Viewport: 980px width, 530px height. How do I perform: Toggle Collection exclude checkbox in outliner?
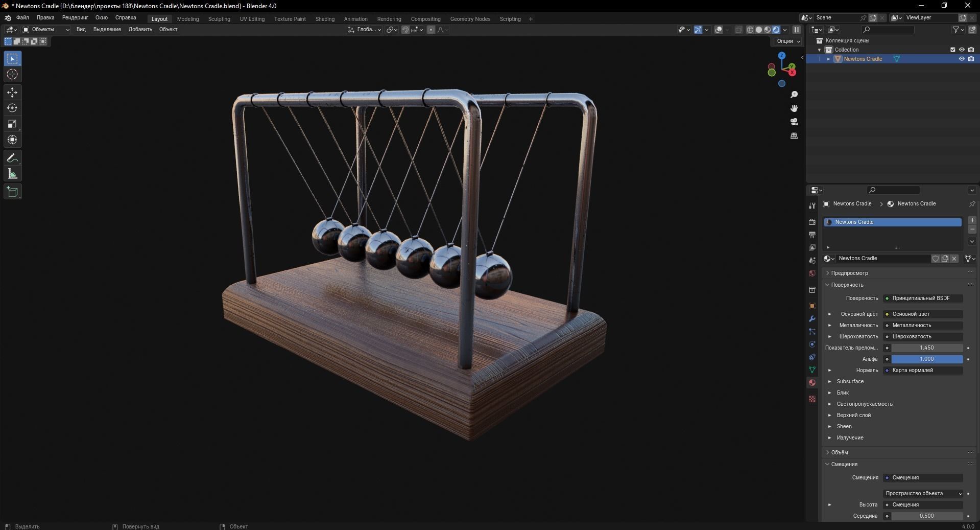coord(952,50)
